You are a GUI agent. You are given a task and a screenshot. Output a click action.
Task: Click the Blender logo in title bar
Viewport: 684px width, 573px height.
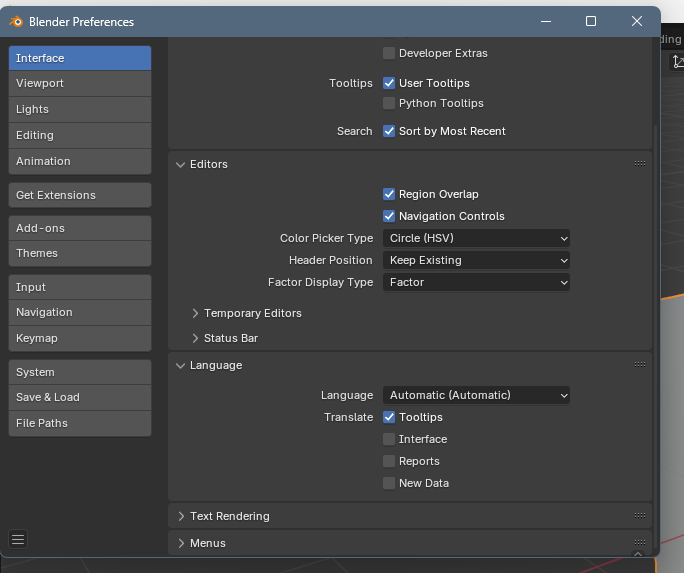(16, 21)
